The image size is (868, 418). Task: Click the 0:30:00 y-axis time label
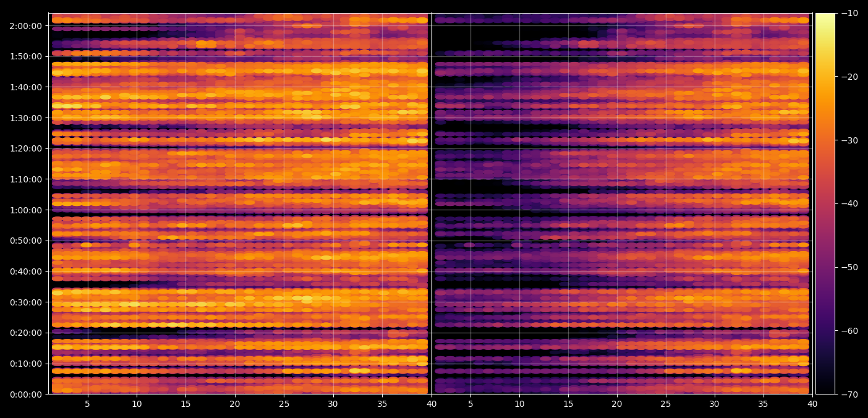coord(25,302)
